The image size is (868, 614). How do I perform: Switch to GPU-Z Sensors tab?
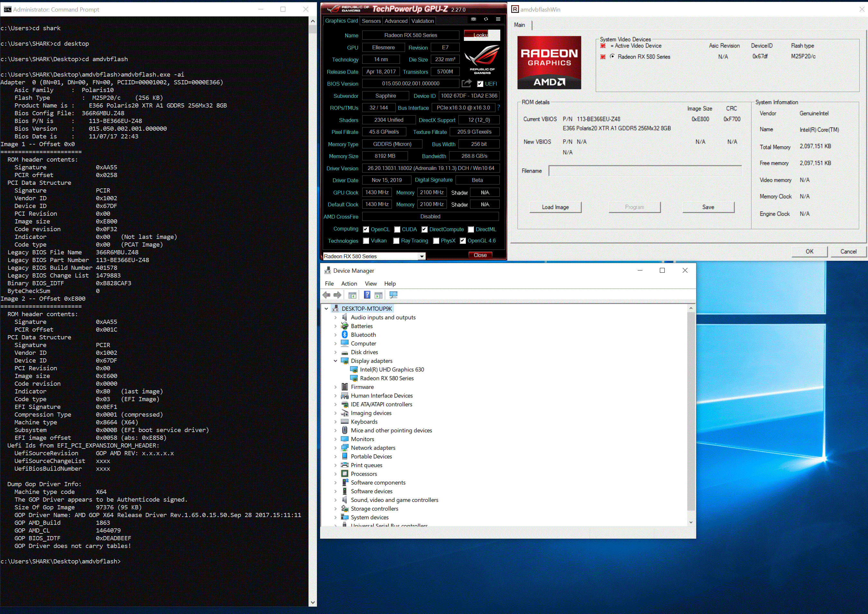pos(371,21)
